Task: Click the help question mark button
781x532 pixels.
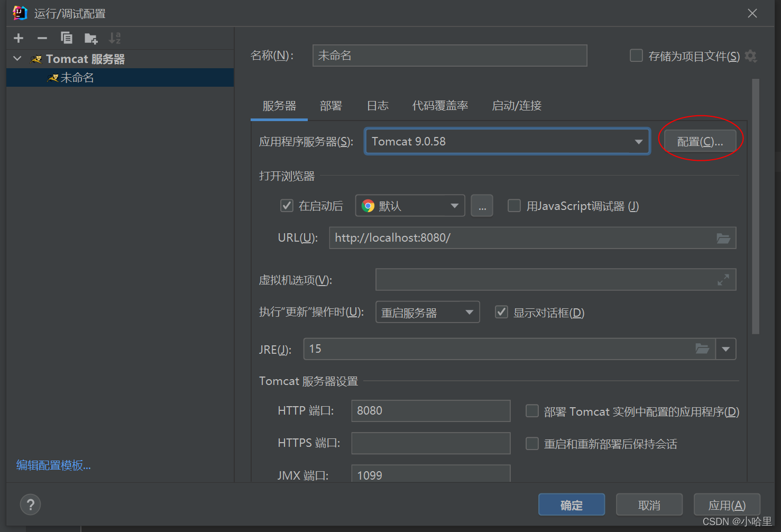Action: [30, 505]
